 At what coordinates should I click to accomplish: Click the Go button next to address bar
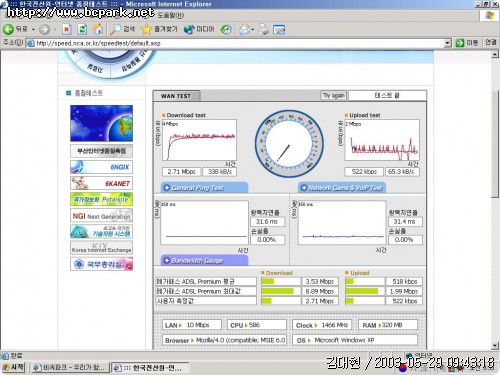coord(467,43)
